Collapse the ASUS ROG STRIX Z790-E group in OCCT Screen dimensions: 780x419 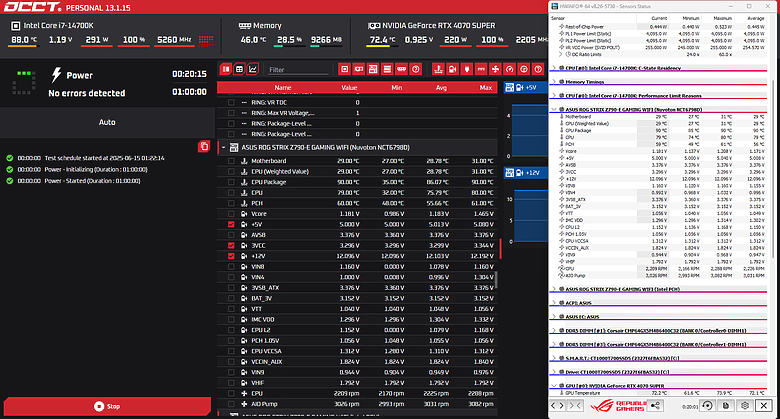click(x=223, y=147)
